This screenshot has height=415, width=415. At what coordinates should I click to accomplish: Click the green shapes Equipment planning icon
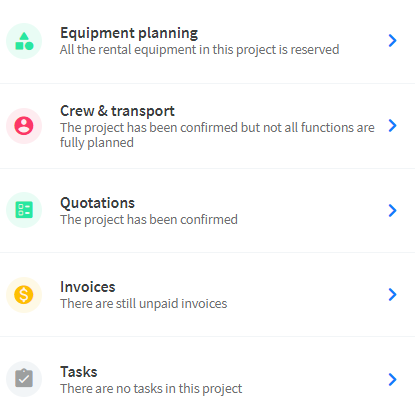(x=24, y=41)
